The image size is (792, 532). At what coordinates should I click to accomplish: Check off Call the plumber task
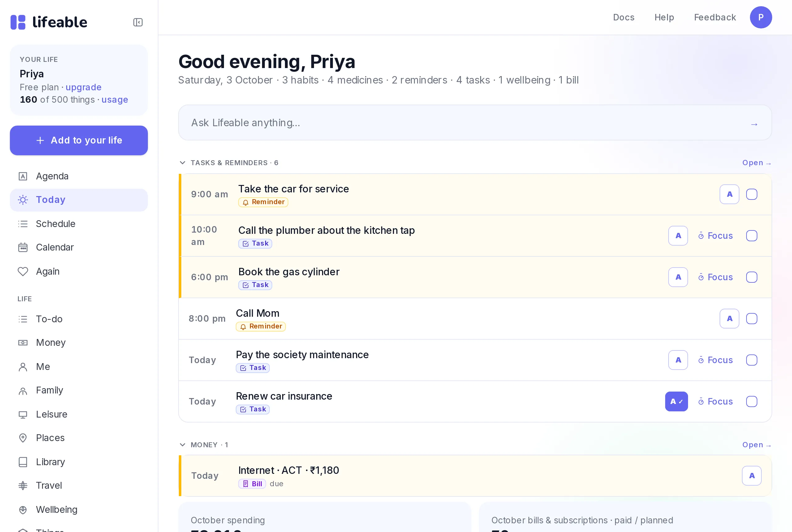(751, 236)
